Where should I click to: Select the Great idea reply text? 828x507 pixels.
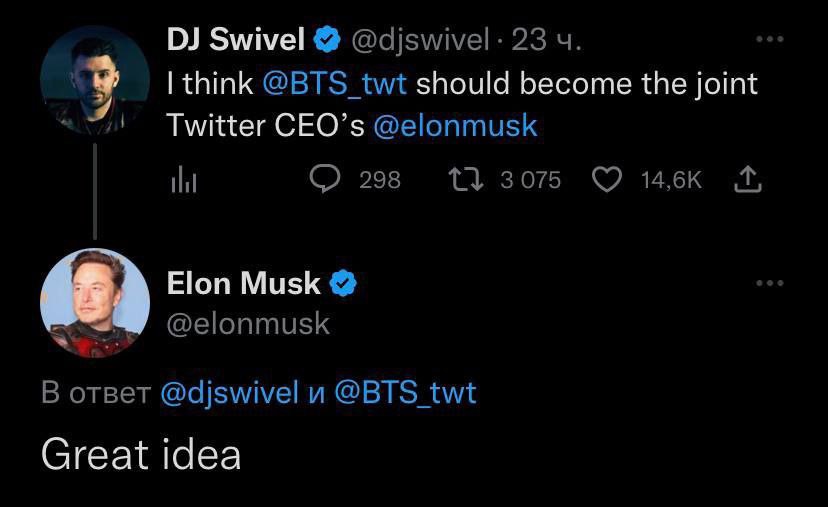click(x=141, y=454)
